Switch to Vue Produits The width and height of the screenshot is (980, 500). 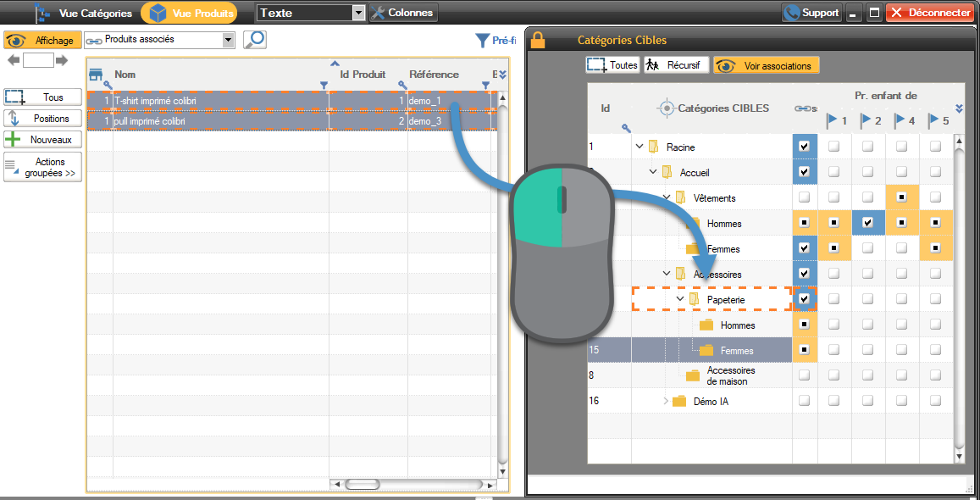pyautogui.click(x=189, y=13)
